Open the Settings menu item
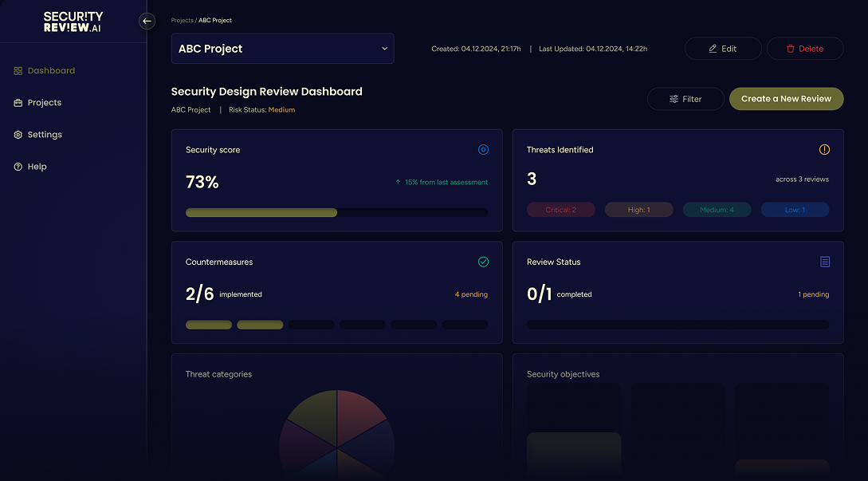Image resolution: width=868 pixels, height=481 pixels. point(37,135)
